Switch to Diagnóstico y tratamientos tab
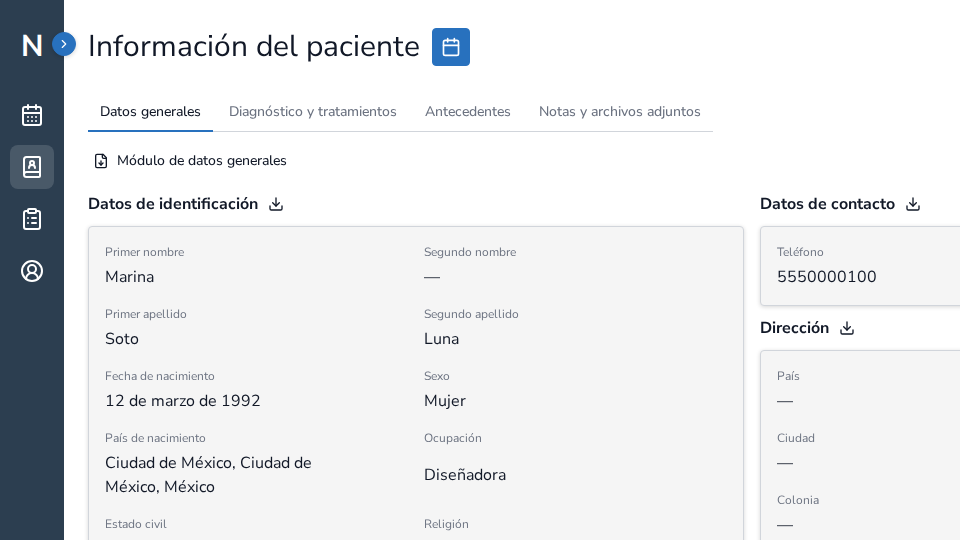Screen dimensions: 960x540 click(x=313, y=111)
